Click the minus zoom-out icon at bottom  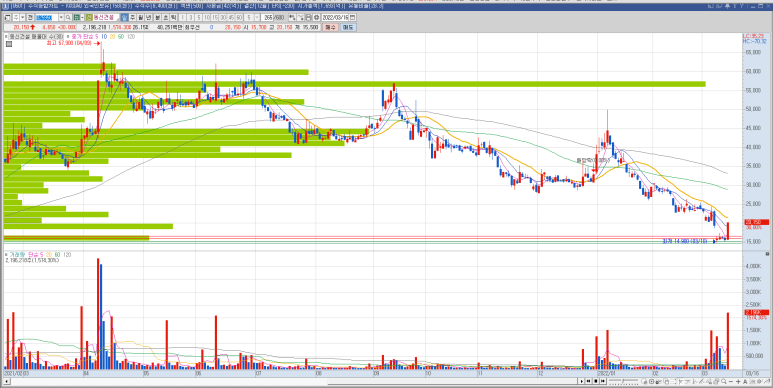[x=731, y=382]
